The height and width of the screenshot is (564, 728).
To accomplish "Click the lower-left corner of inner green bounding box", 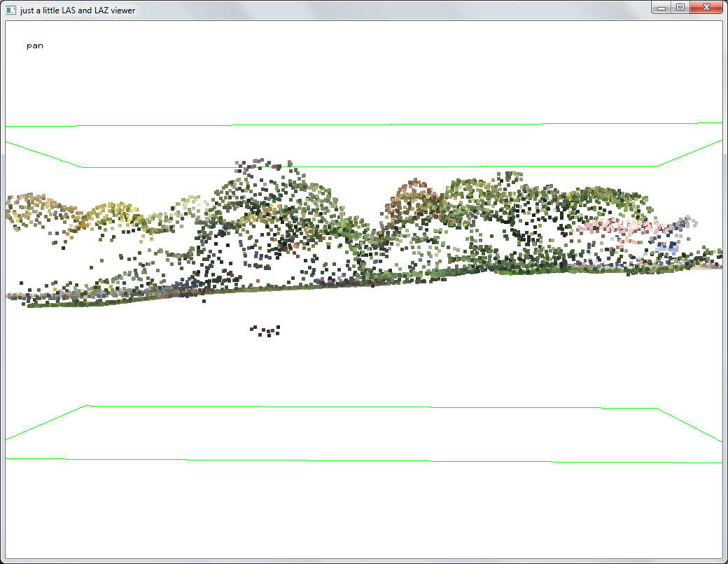I will pos(86,405).
